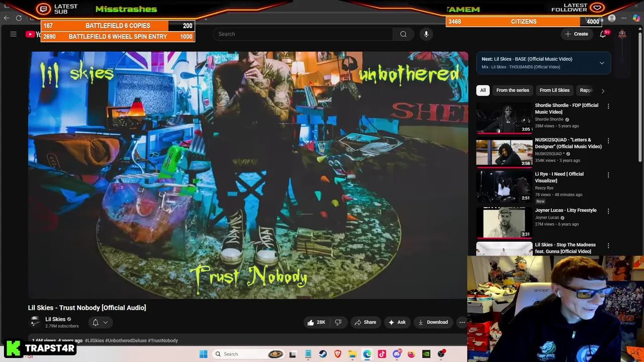Open Task View from the taskbar
The width and height of the screenshot is (644, 362).
click(293, 354)
